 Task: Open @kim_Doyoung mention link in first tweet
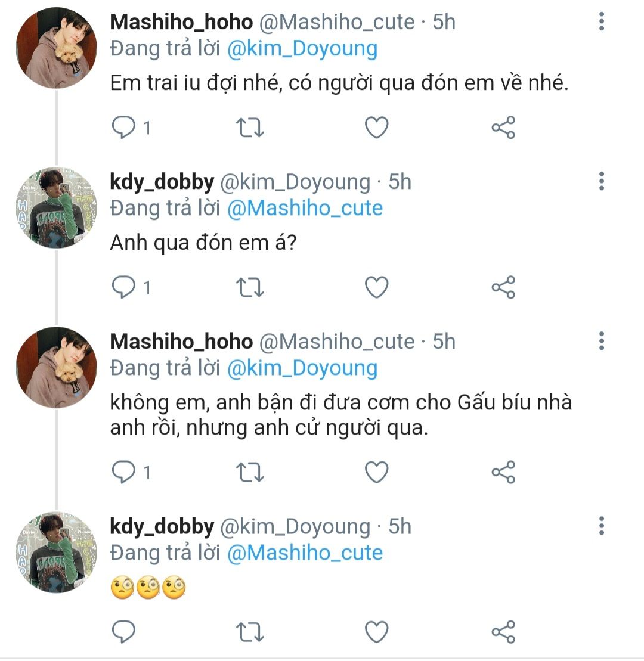302,49
